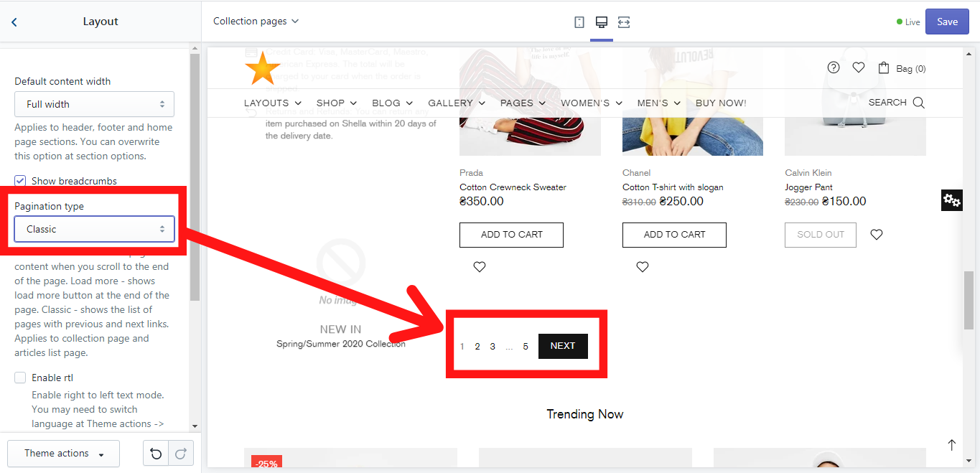Add Jogger Pant to wishlist heart
Viewport: 980px width, 473px height.
(877, 235)
